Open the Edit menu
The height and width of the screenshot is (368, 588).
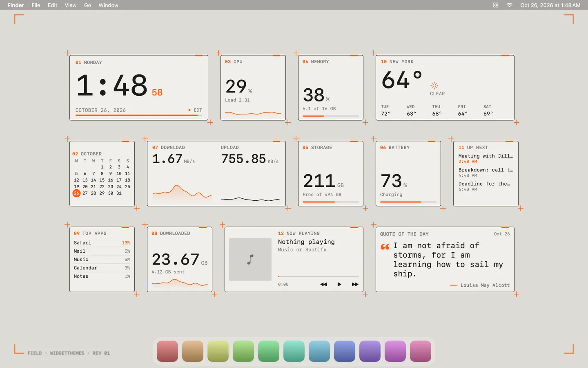click(x=52, y=5)
